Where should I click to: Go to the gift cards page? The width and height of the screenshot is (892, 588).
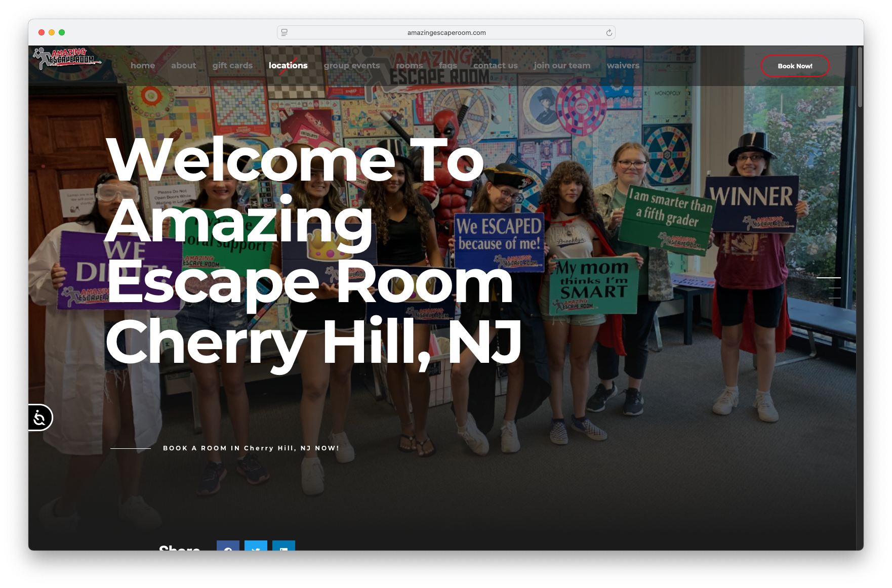232,66
